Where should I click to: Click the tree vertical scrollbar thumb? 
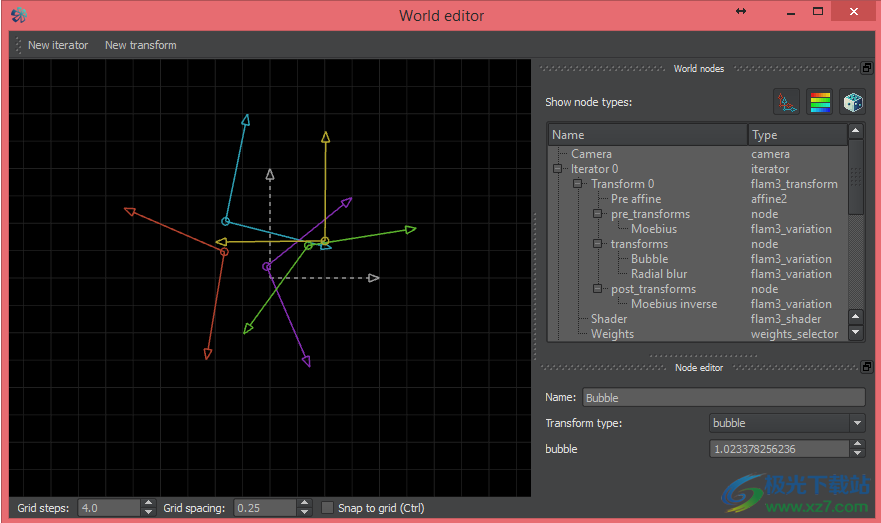(855, 177)
